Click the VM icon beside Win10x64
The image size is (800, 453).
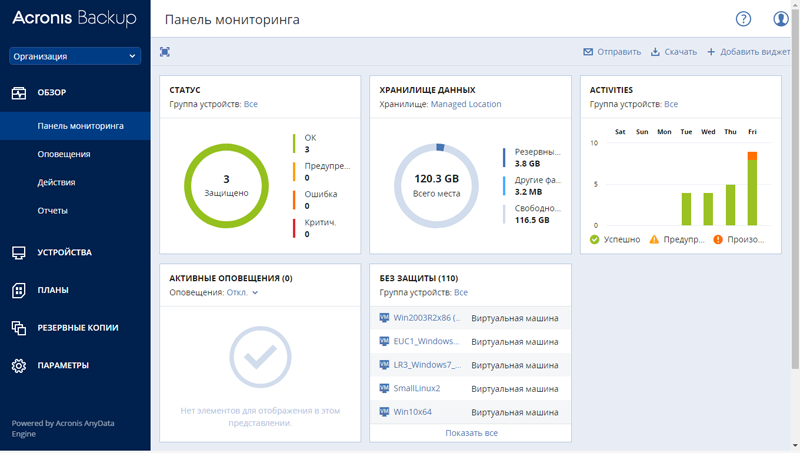coord(384,412)
